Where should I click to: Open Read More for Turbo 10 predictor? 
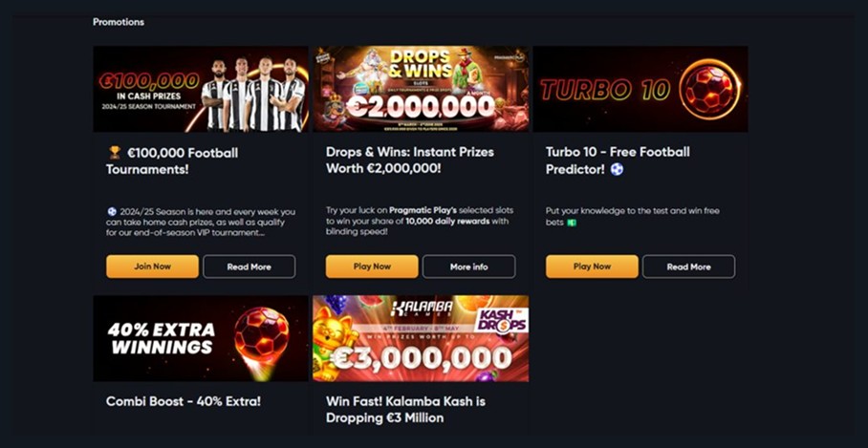[x=688, y=267]
